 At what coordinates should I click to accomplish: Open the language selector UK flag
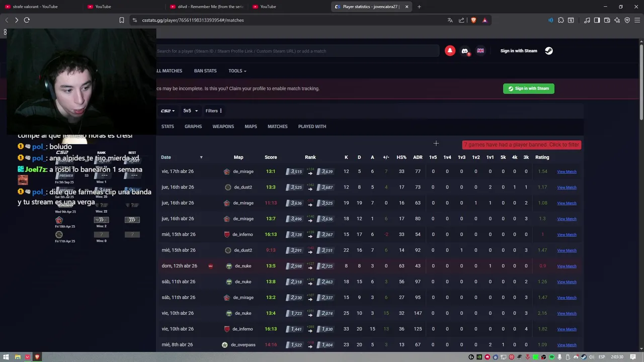tap(480, 51)
